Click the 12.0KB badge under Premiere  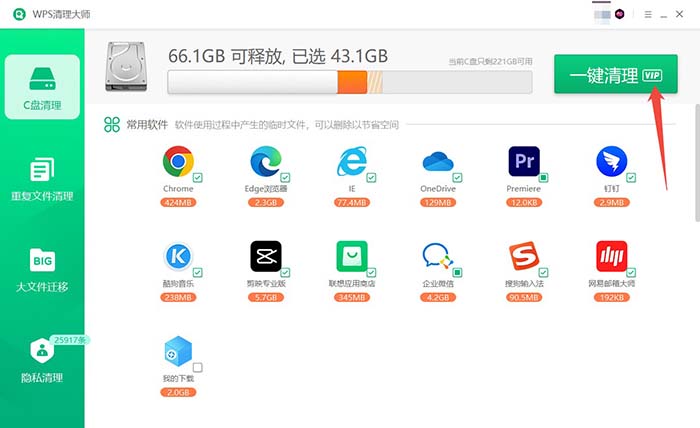524,203
